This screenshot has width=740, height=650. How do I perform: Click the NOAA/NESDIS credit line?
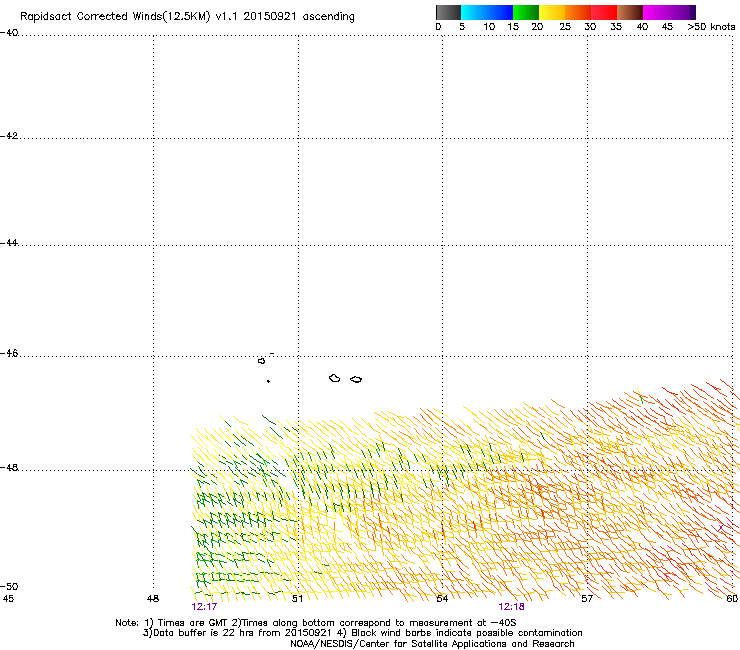[x=432, y=644]
